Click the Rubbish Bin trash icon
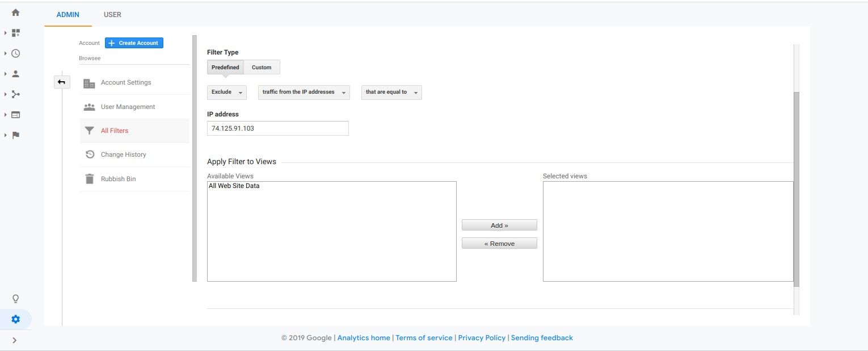The height and width of the screenshot is (351, 868). 89,179
